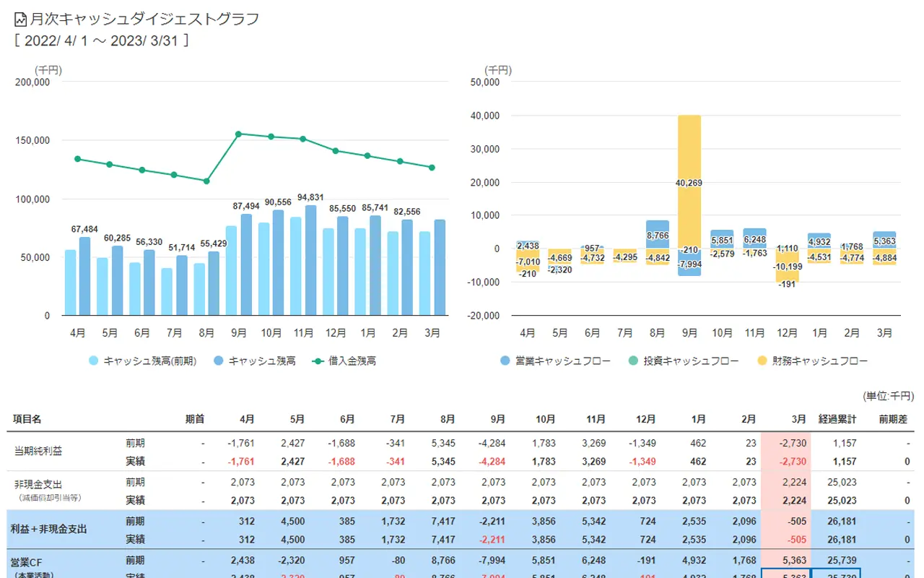The height and width of the screenshot is (578, 924).
Task: Click the 9月 x-axis label on right chart
Action: point(689,333)
